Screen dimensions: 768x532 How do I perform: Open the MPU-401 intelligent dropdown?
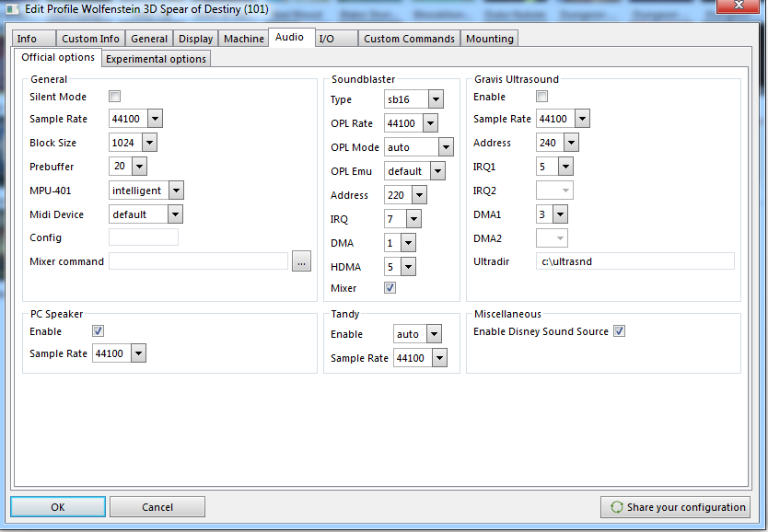(x=176, y=191)
